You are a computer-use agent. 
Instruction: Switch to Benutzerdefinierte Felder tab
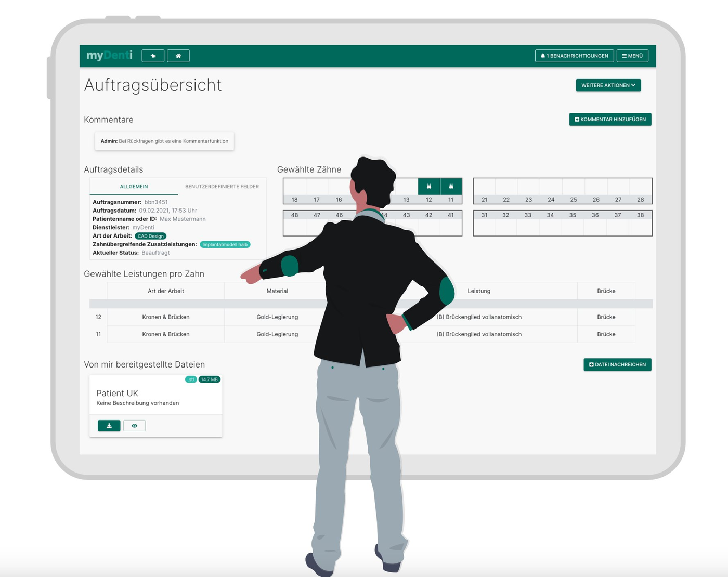[x=222, y=187]
